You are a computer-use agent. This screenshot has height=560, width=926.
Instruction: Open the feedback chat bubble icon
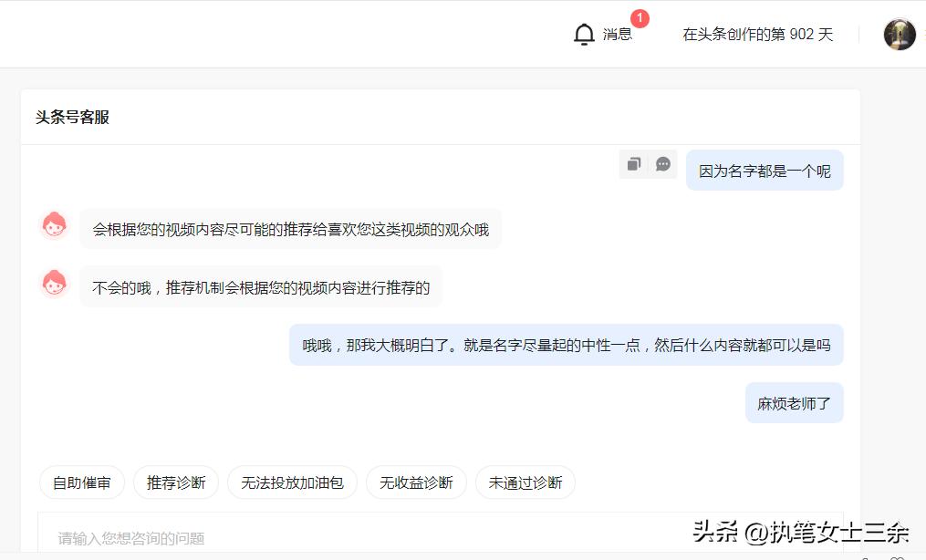(663, 164)
